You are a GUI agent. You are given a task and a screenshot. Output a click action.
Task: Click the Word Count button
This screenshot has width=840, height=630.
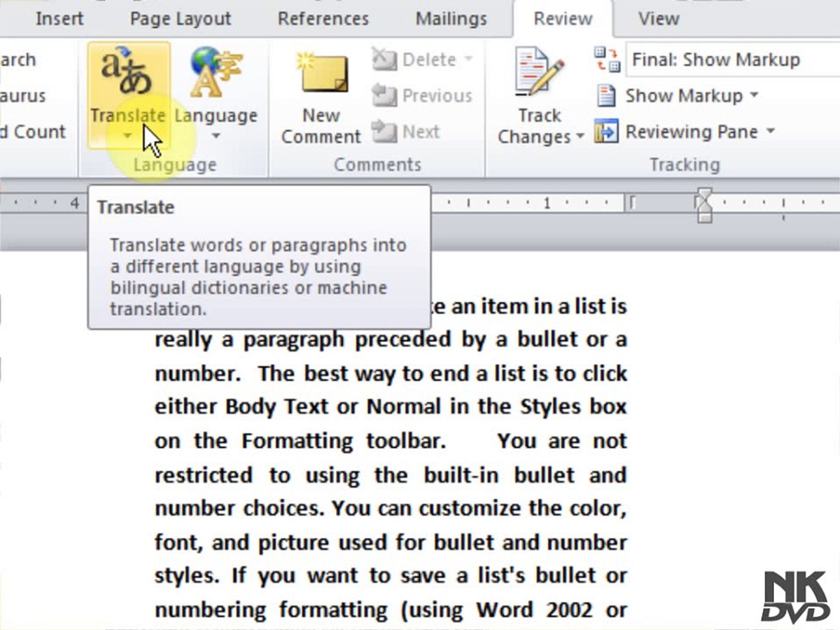click(33, 132)
